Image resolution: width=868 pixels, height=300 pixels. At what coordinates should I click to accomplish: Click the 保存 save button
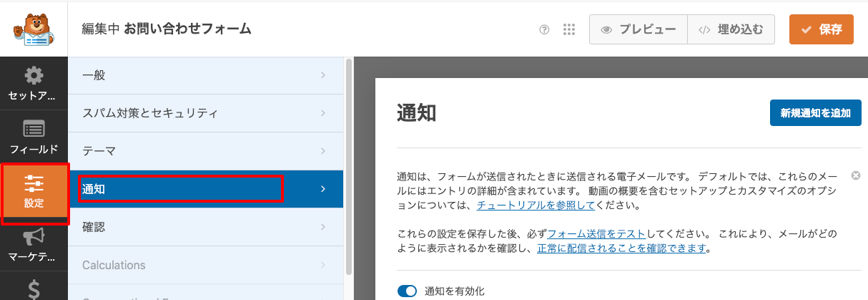(821, 30)
